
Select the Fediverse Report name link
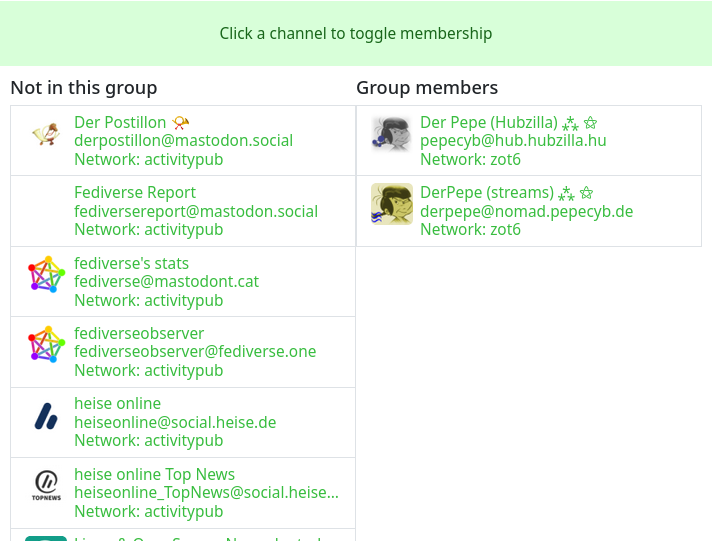tap(135, 193)
